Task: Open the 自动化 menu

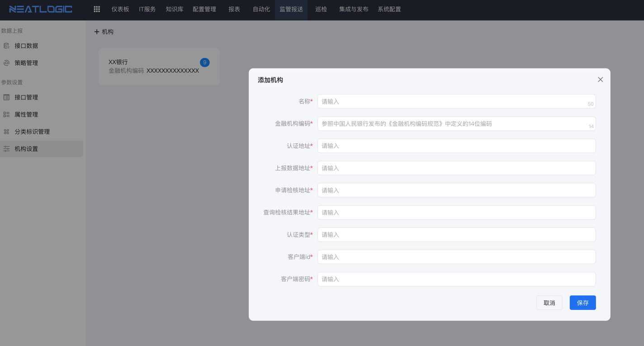Action: (x=261, y=9)
